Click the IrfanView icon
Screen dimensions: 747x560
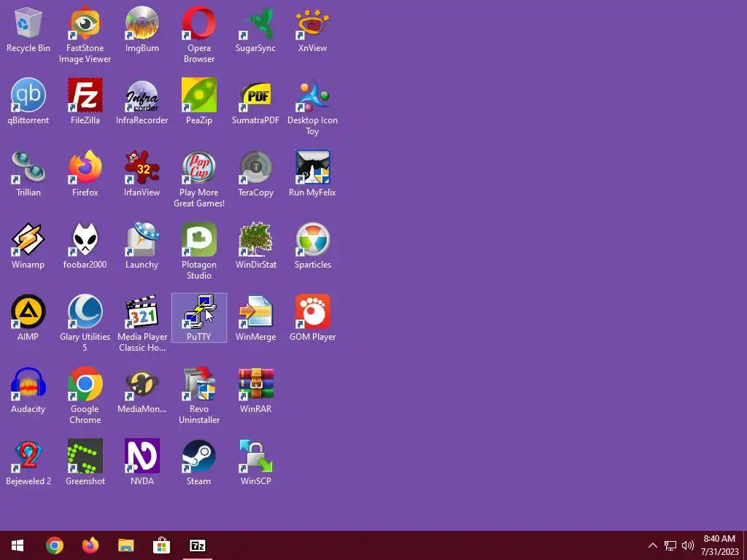(142, 174)
